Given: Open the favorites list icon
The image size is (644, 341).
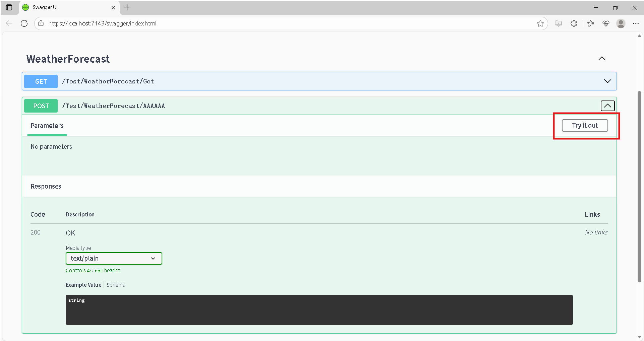Looking at the screenshot, I should click(591, 23).
